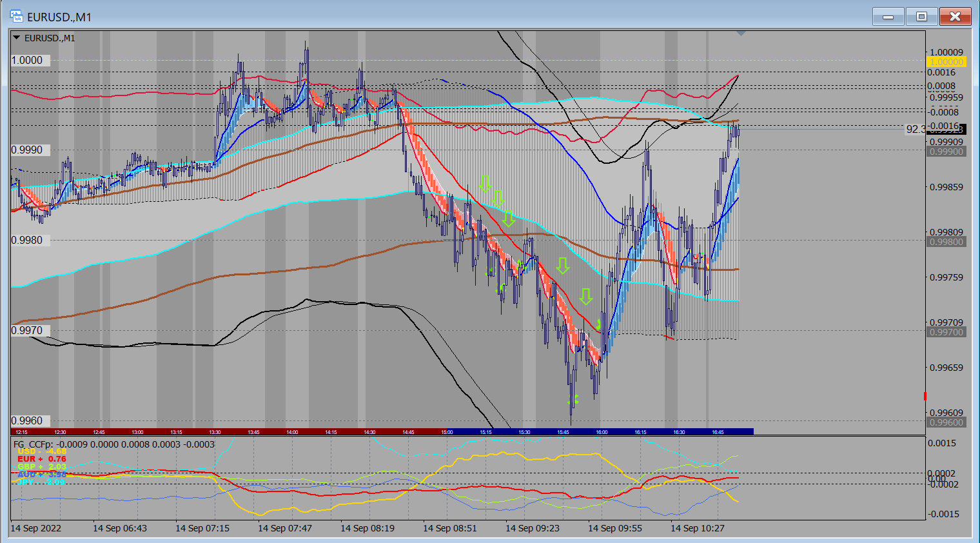Select the 0.9990 price level label on left
The image size is (980, 543).
pyautogui.click(x=27, y=150)
